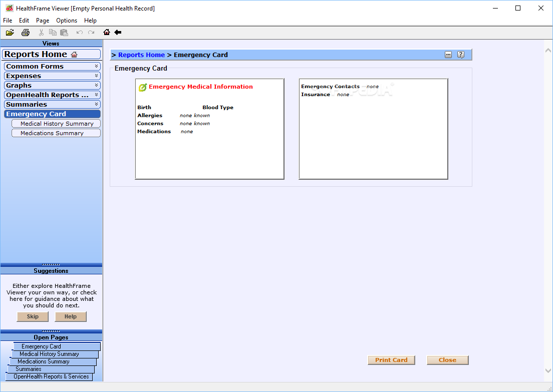Maximize the HealthFrame Viewer window
This screenshot has height=392, width=553.
tap(518, 8)
